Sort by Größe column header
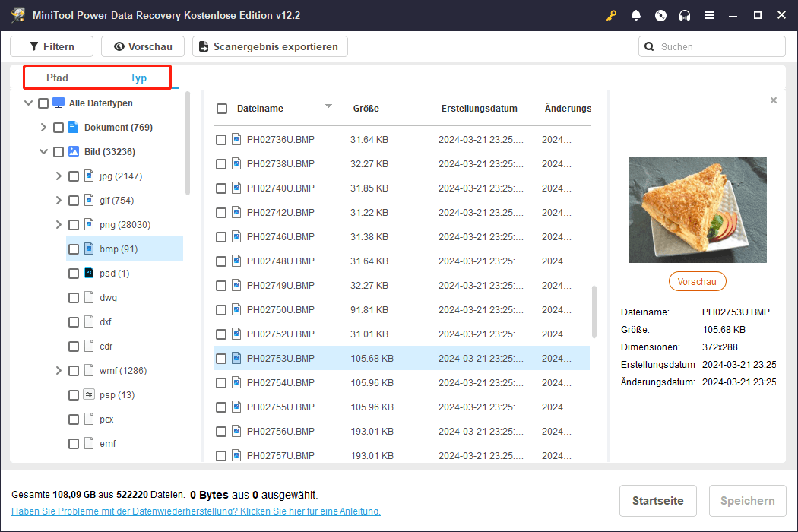Image resolution: width=798 pixels, height=532 pixels. pyautogui.click(x=366, y=109)
